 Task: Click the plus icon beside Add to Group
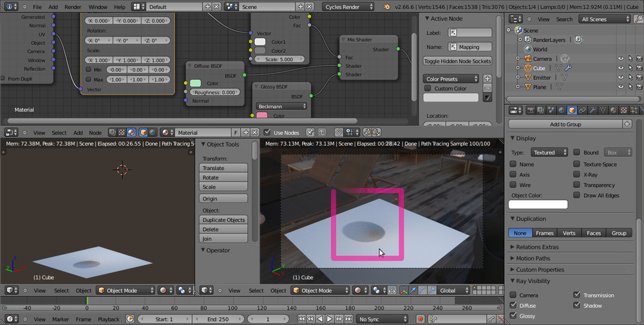click(627, 124)
